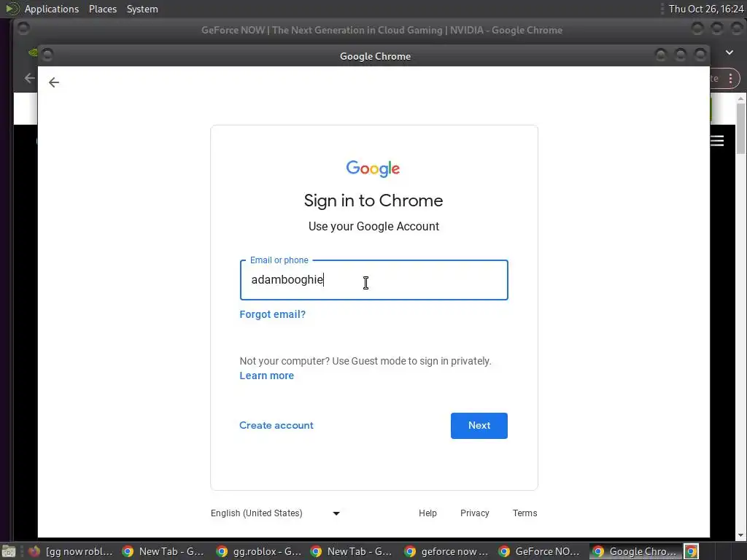
Task: Open the Firefox '[gg now robl...' taskbar item
Action: click(x=71, y=551)
